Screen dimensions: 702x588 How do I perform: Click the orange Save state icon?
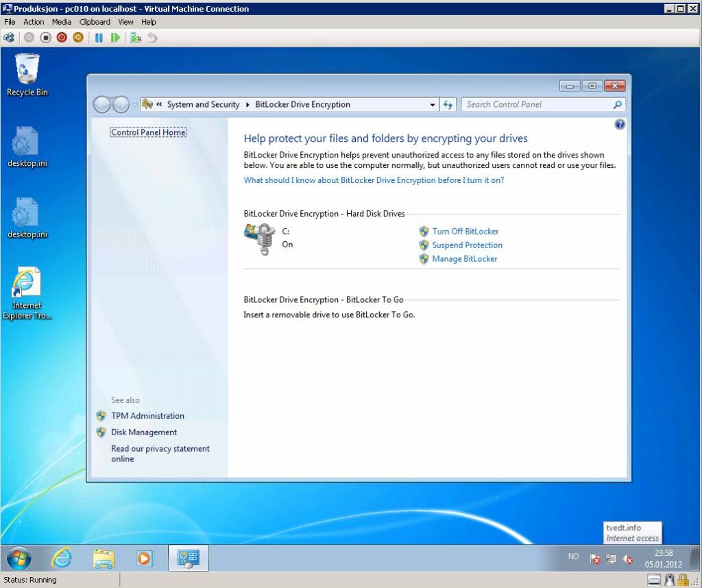[78, 38]
